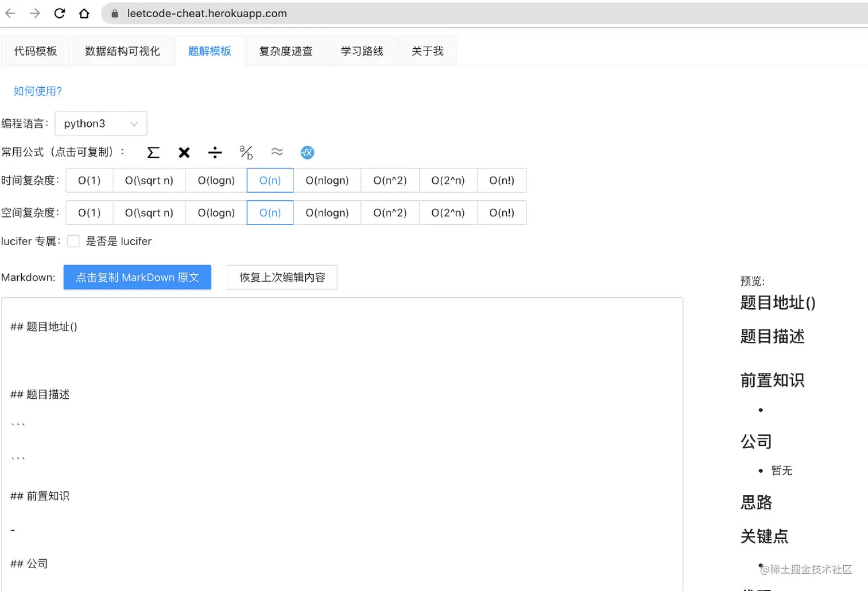Viewport: 868px width, 591px height.
Task: Reload the page with the refresh icon
Action: (60, 13)
